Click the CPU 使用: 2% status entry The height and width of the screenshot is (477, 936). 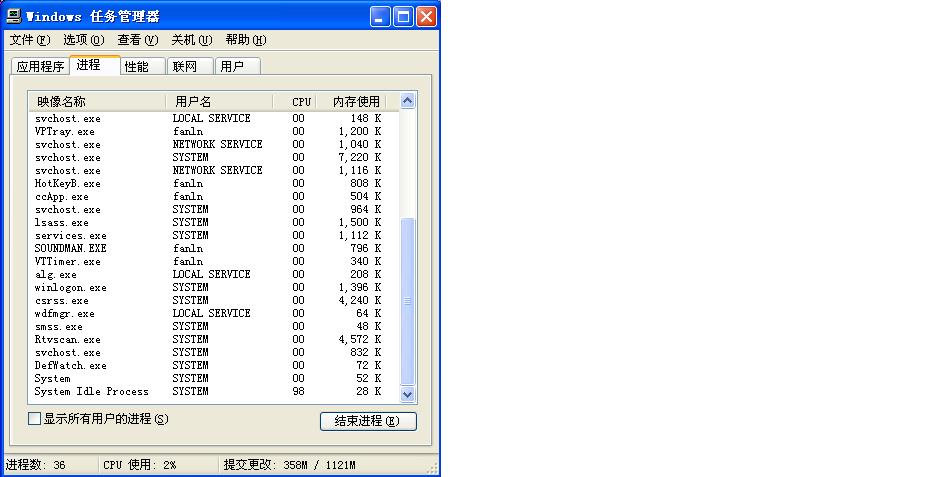click(140, 465)
